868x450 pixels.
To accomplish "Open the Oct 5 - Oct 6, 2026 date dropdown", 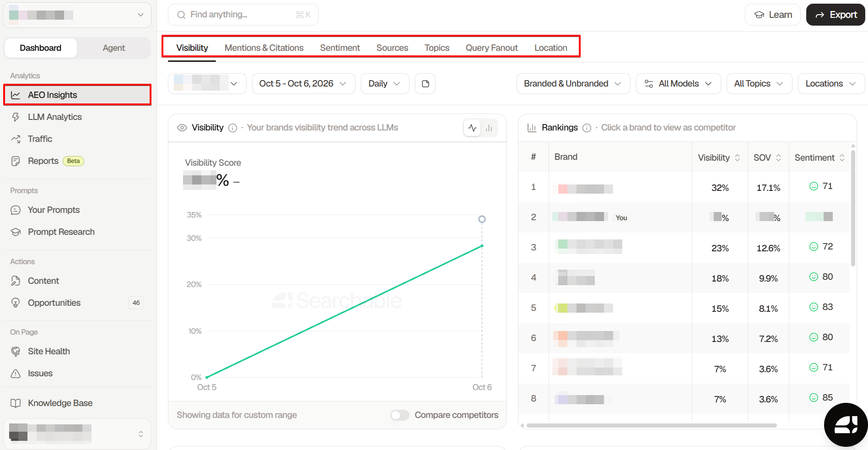I will pyautogui.click(x=303, y=84).
